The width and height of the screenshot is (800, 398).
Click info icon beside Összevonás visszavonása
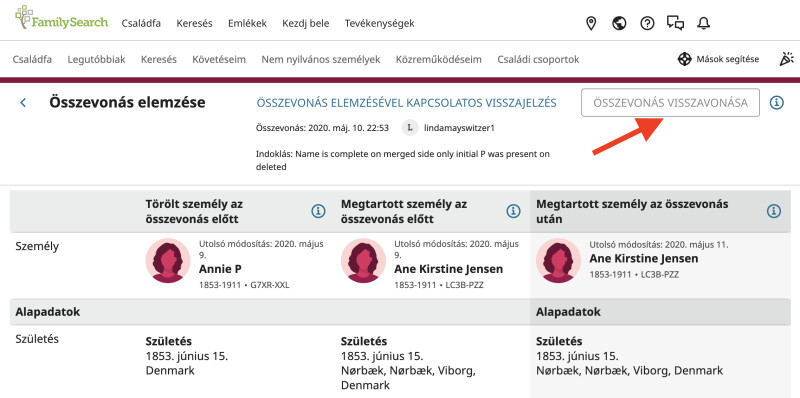click(x=776, y=103)
